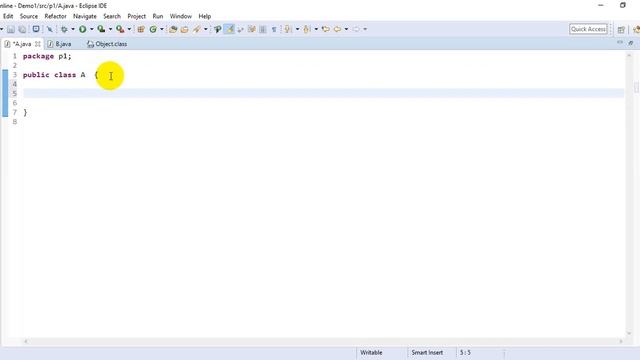Click the Next Annotation icon
The width and height of the screenshot is (640, 360).
click(x=288, y=29)
